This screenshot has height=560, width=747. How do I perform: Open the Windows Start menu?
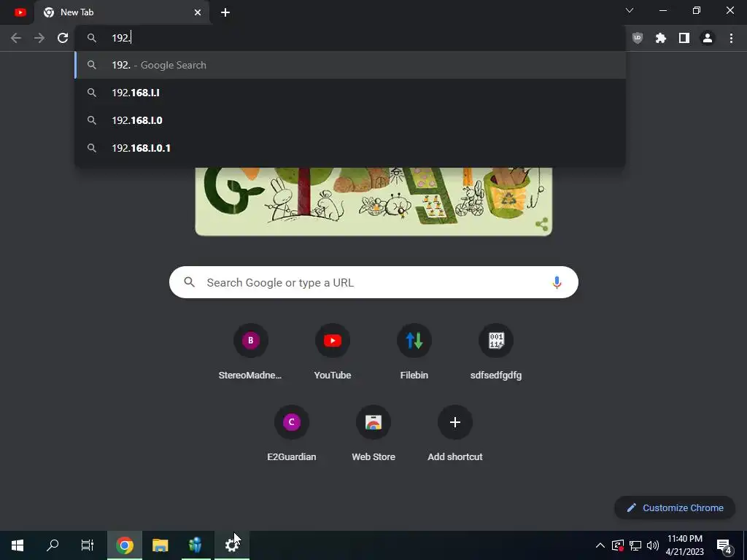[18, 545]
